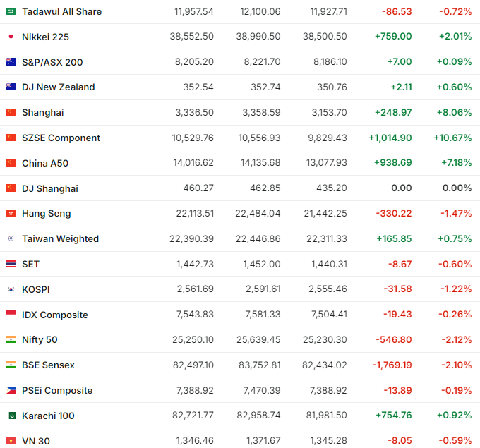Viewport: 480px width, 448px height.
Task: Click the Pakistan flag beside Karachi 100
Action: click(11, 416)
